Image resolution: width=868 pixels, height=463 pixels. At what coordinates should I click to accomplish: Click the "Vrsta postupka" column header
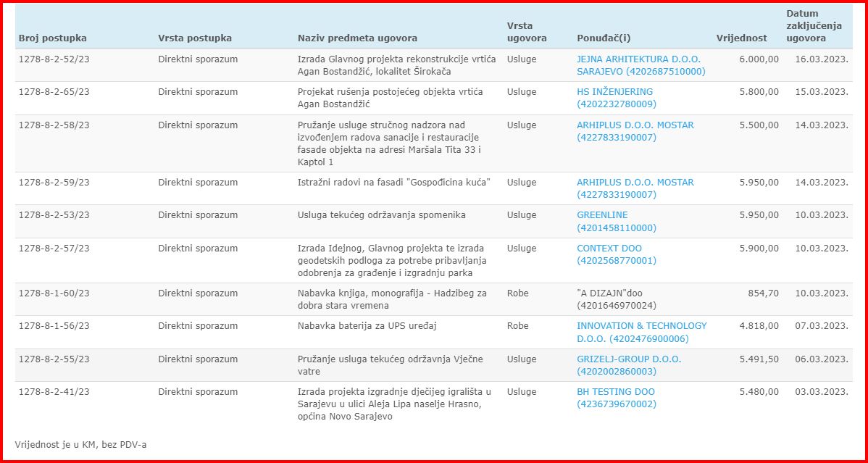[x=195, y=38]
